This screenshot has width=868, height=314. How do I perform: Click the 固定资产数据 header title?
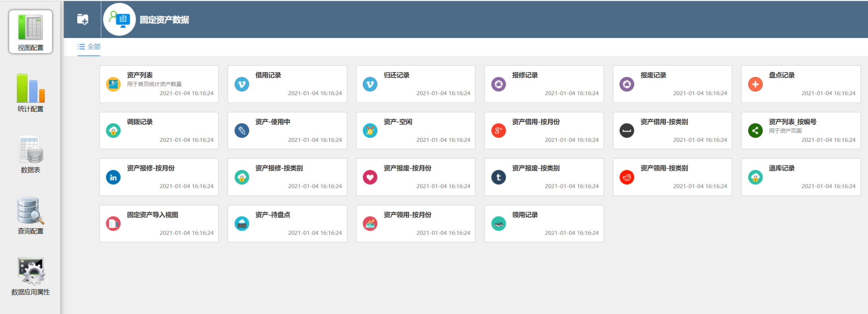(164, 20)
